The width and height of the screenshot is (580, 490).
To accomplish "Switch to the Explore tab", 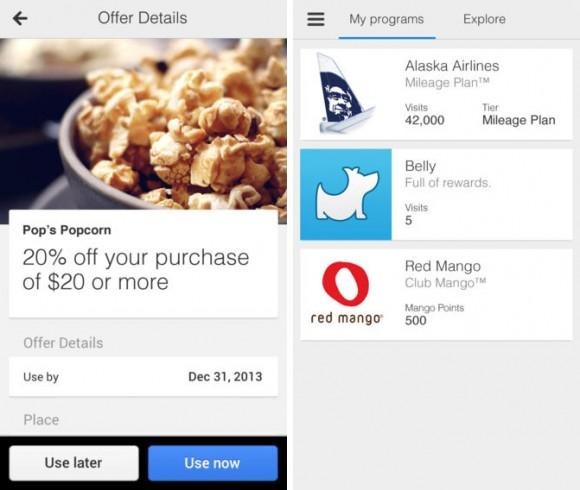I will click(484, 19).
